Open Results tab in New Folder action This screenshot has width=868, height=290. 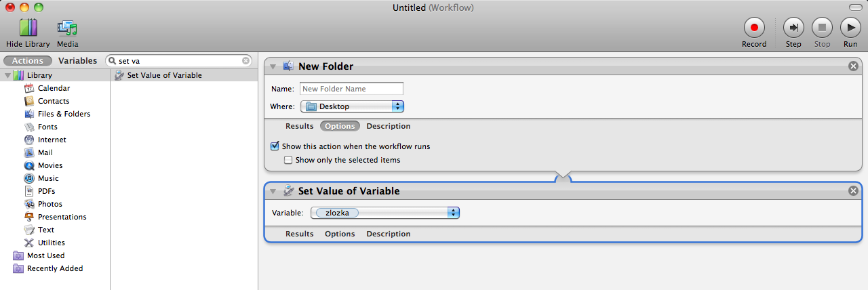coord(299,126)
